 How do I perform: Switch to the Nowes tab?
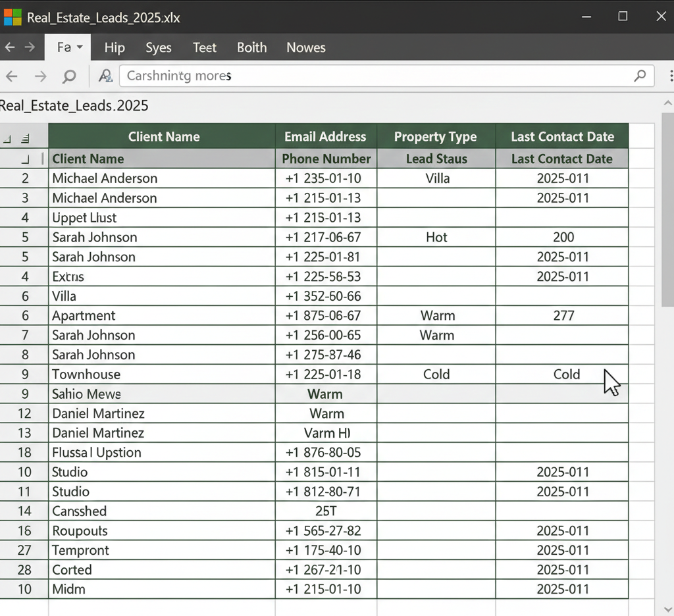(305, 47)
